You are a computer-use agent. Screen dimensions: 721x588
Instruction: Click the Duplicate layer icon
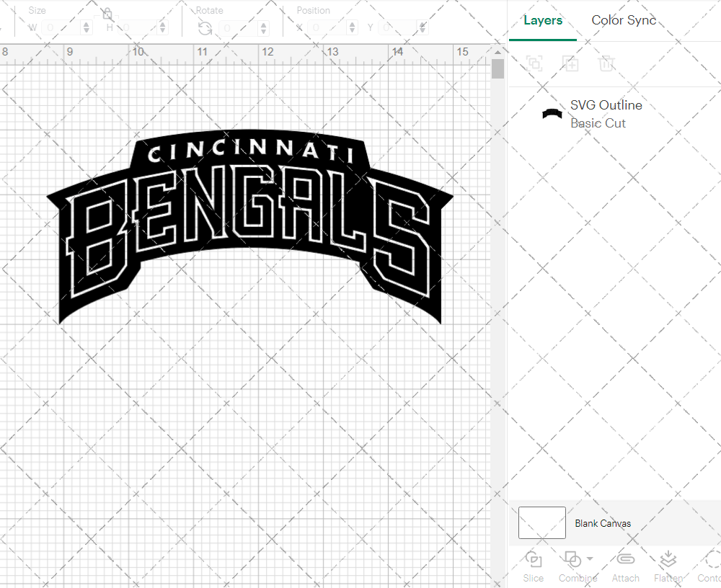pyautogui.click(x=570, y=63)
